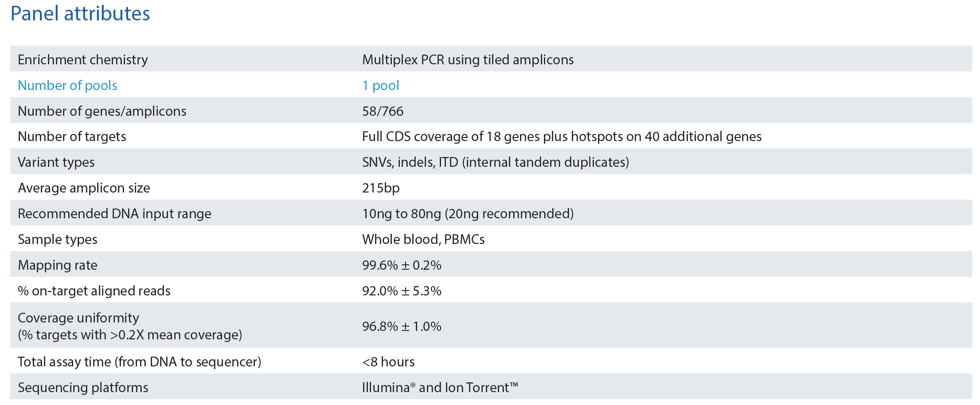Click the blue 1 pool value
The image size is (980, 405).
[380, 85]
